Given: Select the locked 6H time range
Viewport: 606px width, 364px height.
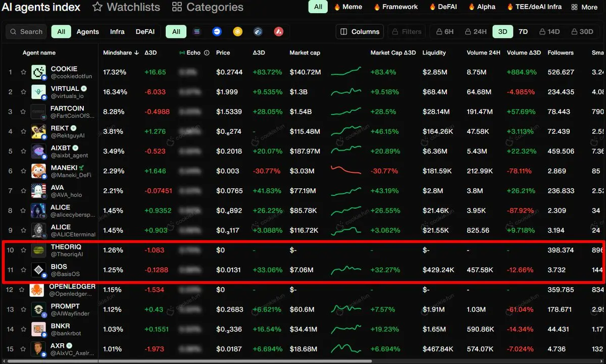Looking at the screenshot, I should [x=444, y=32].
